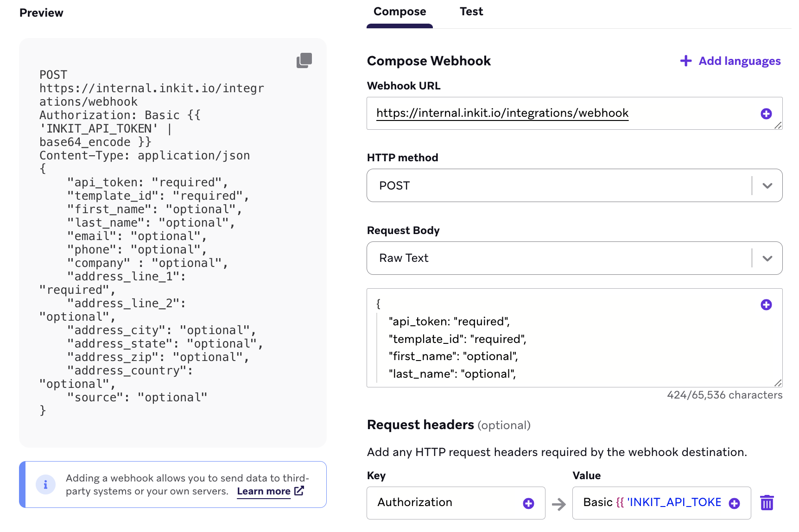Click the "template_id": "required" line in request body

[458, 339]
